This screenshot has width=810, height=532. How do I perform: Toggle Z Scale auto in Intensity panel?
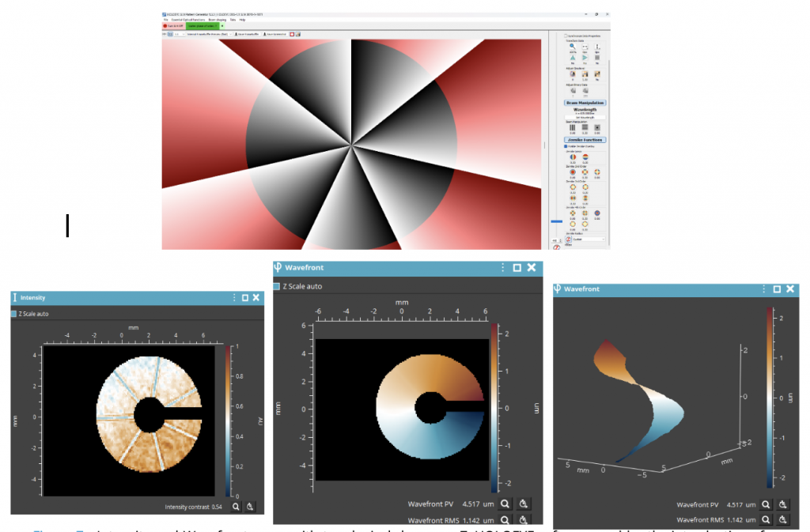[15, 314]
